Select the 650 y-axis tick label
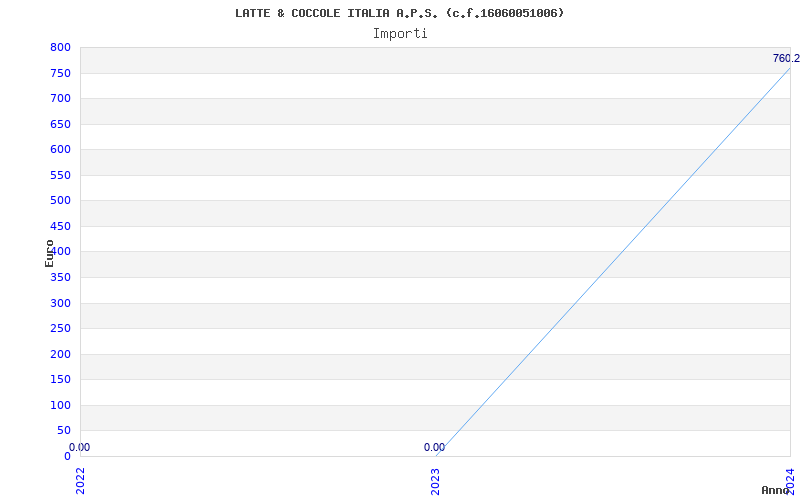This screenshot has width=800, height=500. click(60, 124)
